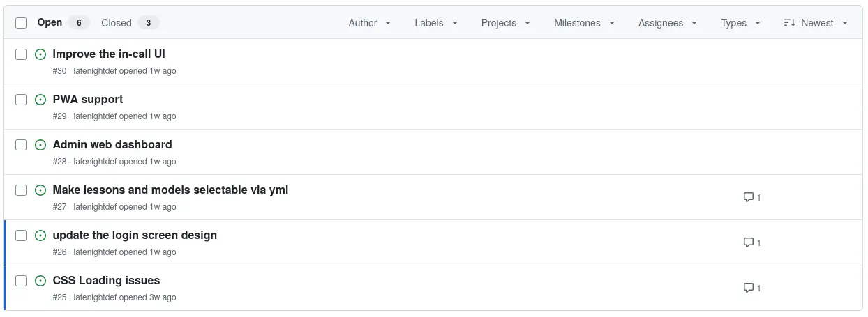The height and width of the screenshot is (317, 868).
Task: Click comment icon for CSS Loading issues
Action: 749,288
